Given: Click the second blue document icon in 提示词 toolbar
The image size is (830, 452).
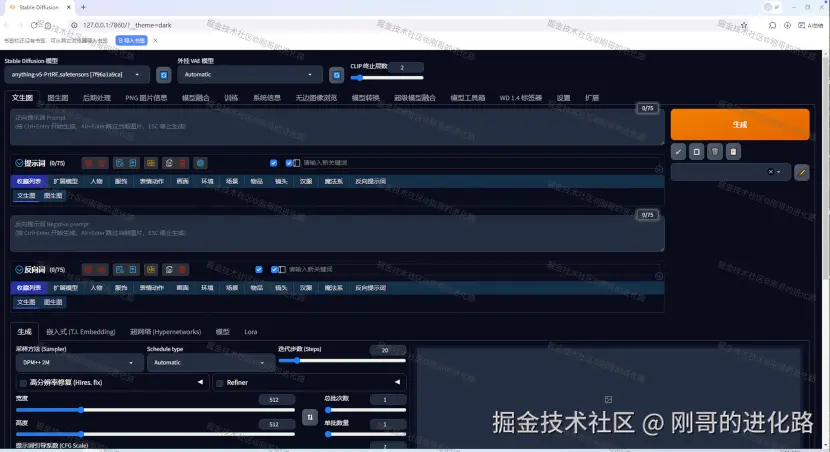Looking at the screenshot, I should [x=133, y=163].
